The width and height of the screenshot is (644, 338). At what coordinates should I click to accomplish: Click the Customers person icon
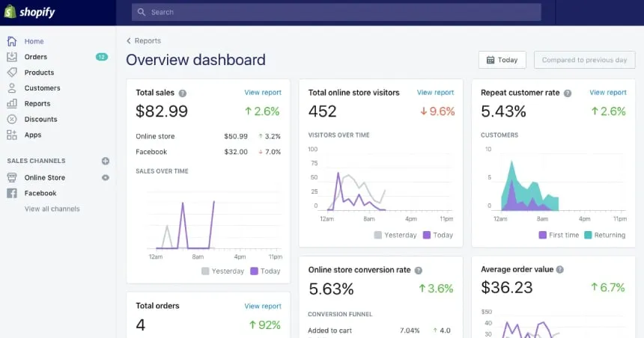pyautogui.click(x=12, y=88)
